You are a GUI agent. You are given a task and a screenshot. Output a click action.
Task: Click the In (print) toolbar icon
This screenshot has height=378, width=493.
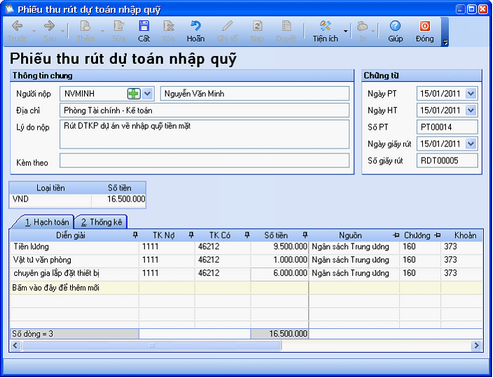coord(362,26)
